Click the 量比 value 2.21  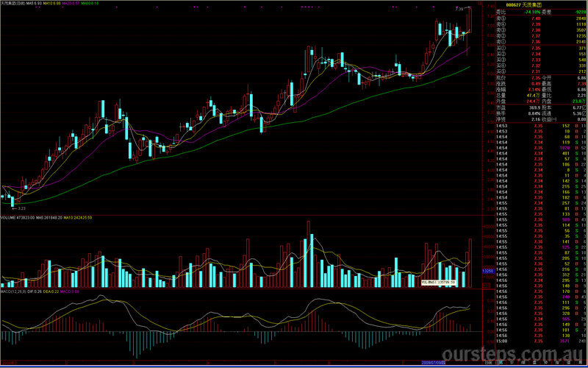pyautogui.click(x=581, y=96)
